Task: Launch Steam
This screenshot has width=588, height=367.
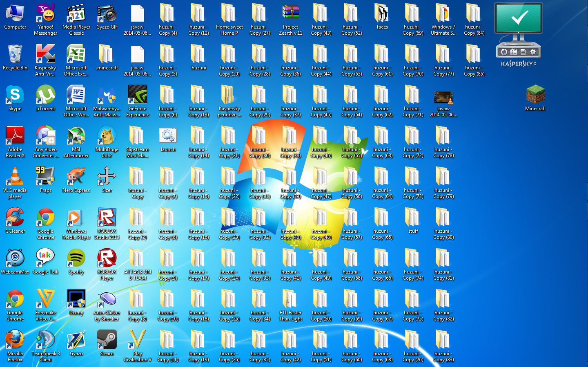Action: 107,344
